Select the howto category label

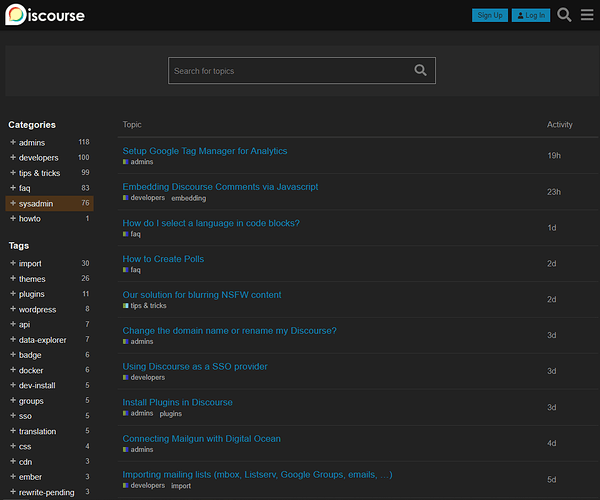pyautogui.click(x=29, y=219)
